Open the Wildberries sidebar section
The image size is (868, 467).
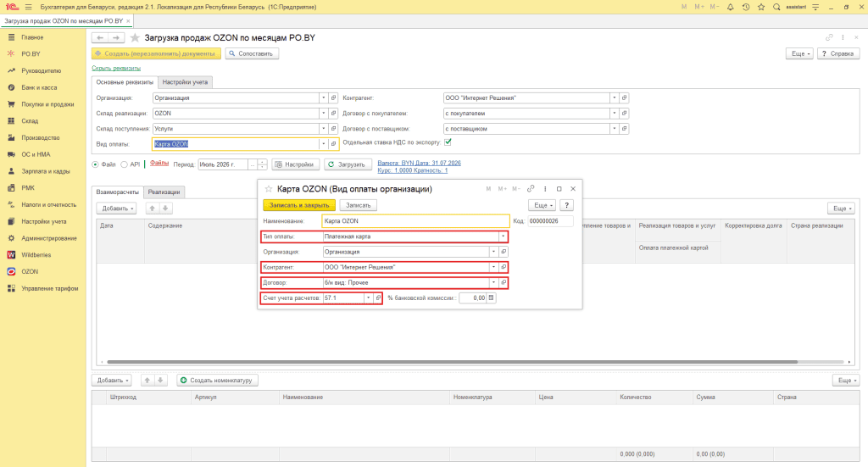click(x=36, y=255)
